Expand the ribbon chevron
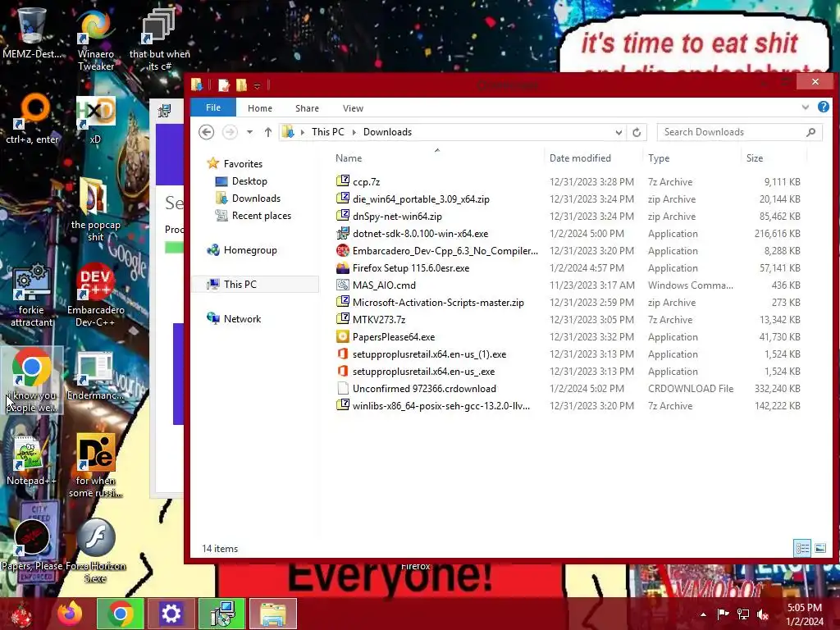The image size is (840, 630). [x=806, y=107]
